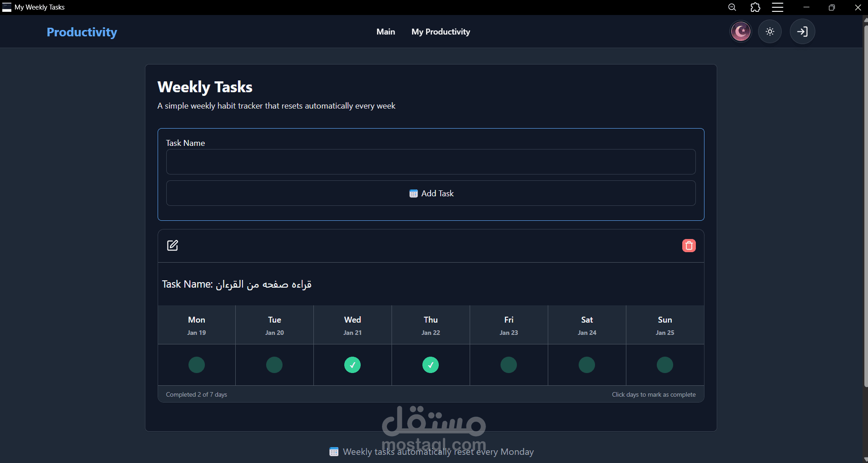The width and height of the screenshot is (868, 463).
Task: Mark Saturday Jan 24 as complete
Action: coord(587,364)
